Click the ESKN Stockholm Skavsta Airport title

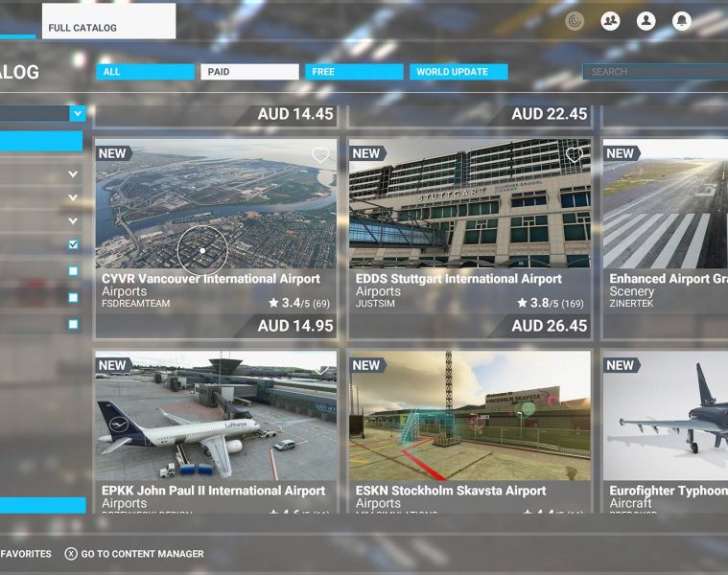451,491
